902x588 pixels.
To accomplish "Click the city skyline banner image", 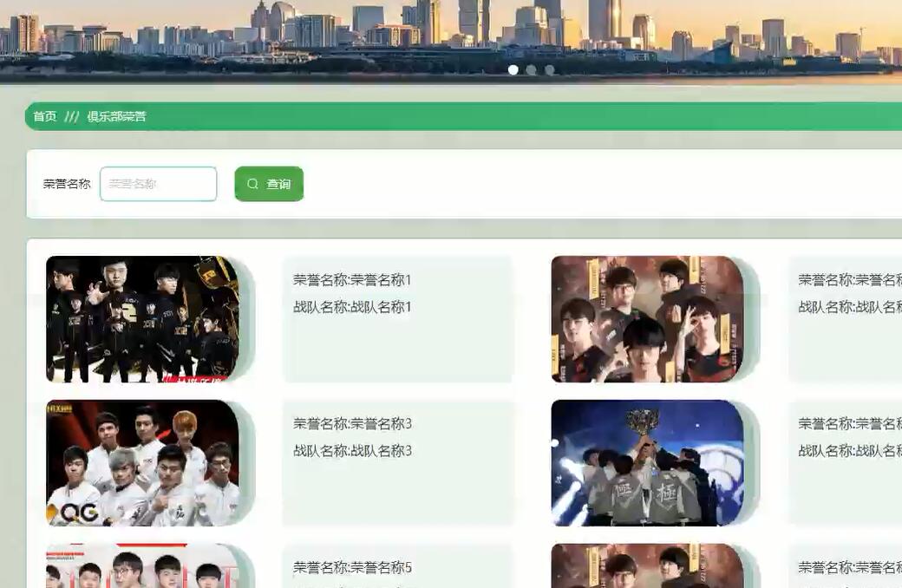I will point(451,39).
